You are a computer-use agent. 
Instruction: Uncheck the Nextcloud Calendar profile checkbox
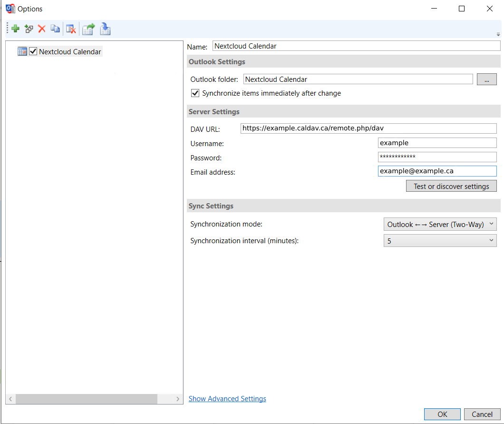33,51
